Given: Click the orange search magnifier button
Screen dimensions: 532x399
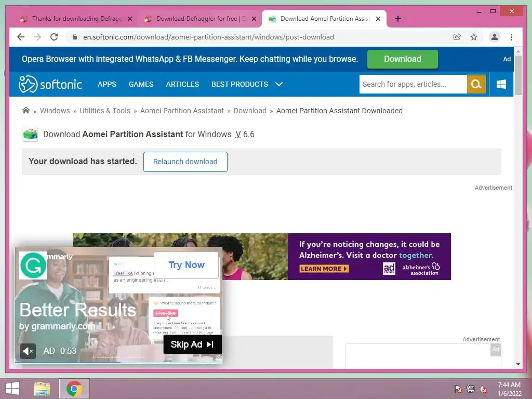Looking at the screenshot, I should coord(476,84).
